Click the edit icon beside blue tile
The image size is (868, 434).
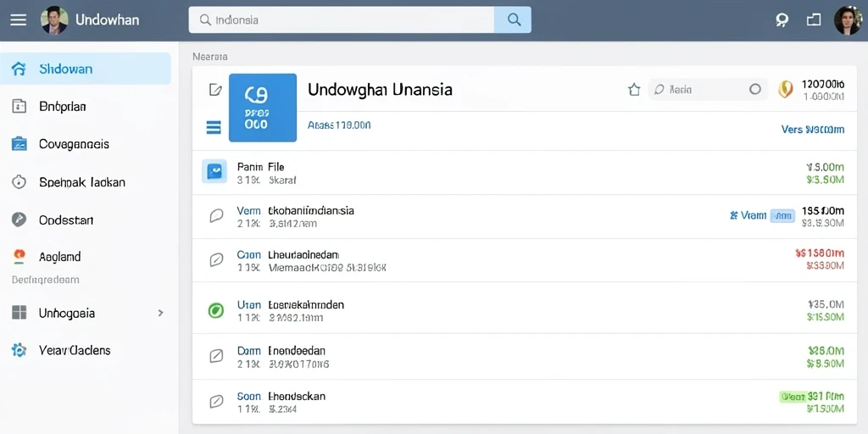coord(215,90)
